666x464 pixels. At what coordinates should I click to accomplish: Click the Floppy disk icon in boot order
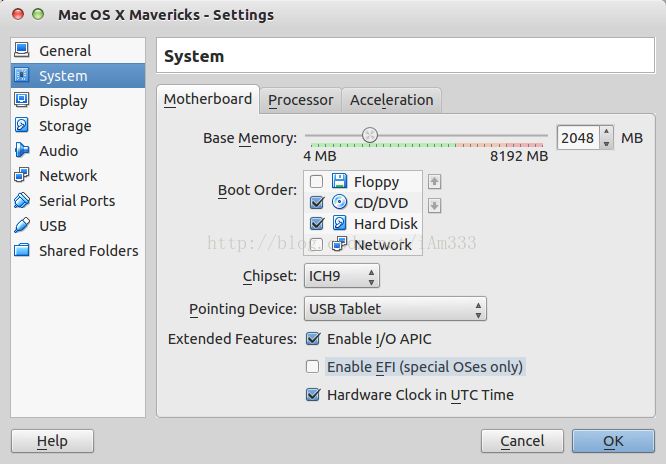(339, 181)
